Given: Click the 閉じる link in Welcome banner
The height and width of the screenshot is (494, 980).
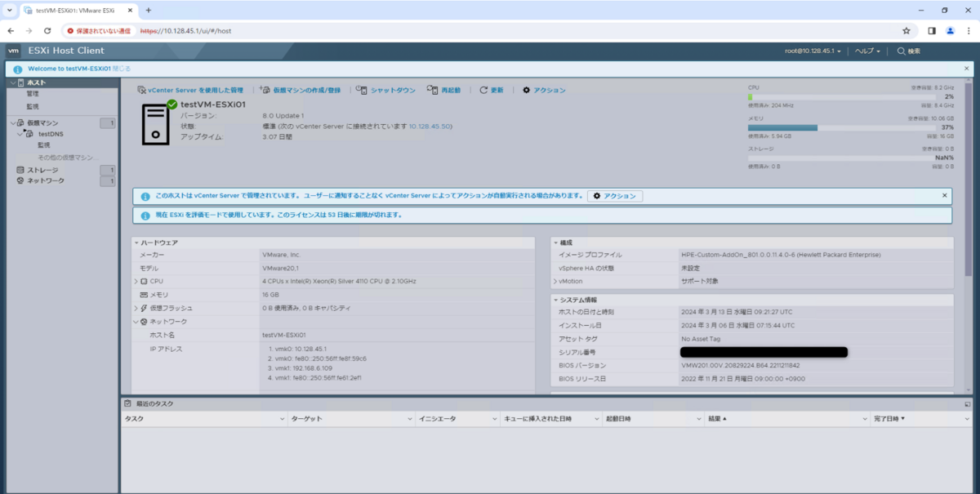Looking at the screenshot, I should pyautogui.click(x=121, y=69).
